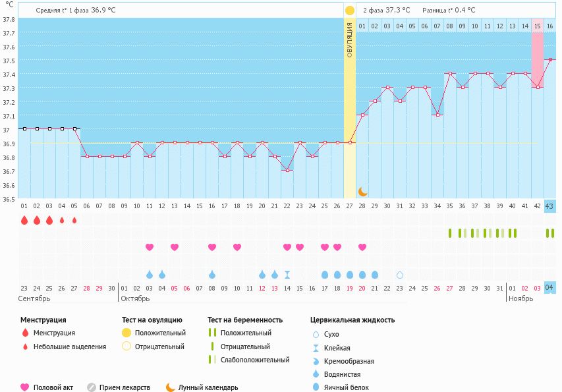Click the crescent moon icon in the chart

[x=362, y=191]
